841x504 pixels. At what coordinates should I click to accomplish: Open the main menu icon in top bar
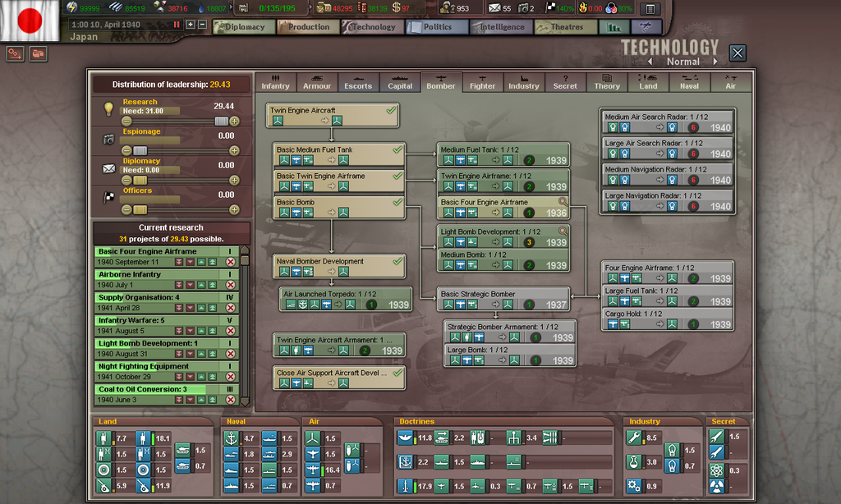coord(650,8)
